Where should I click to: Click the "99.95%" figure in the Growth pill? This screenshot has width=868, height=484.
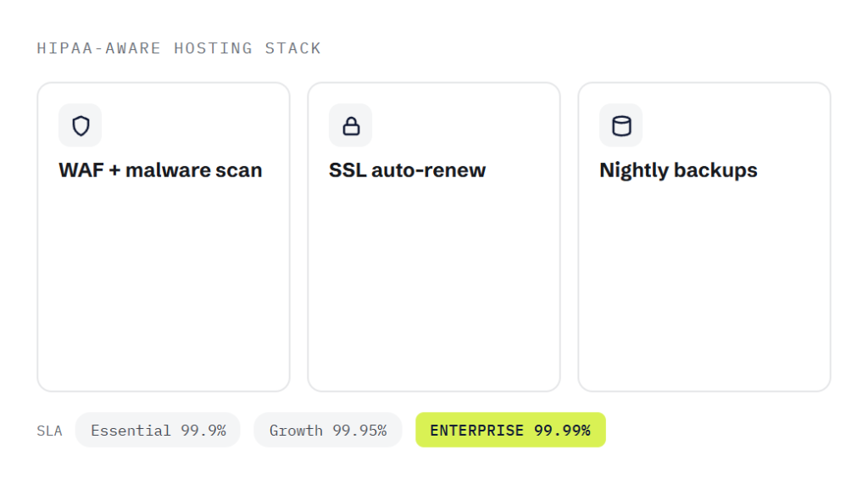click(x=359, y=431)
